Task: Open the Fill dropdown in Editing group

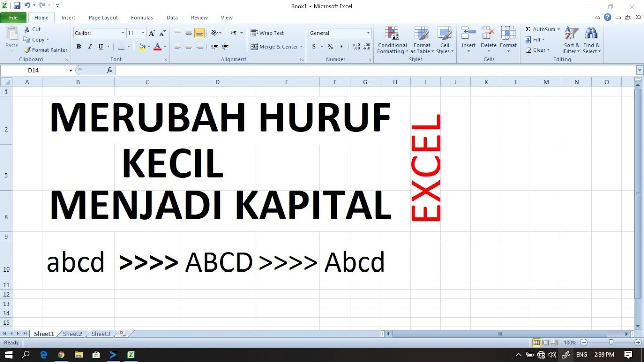Action: pyautogui.click(x=535, y=40)
